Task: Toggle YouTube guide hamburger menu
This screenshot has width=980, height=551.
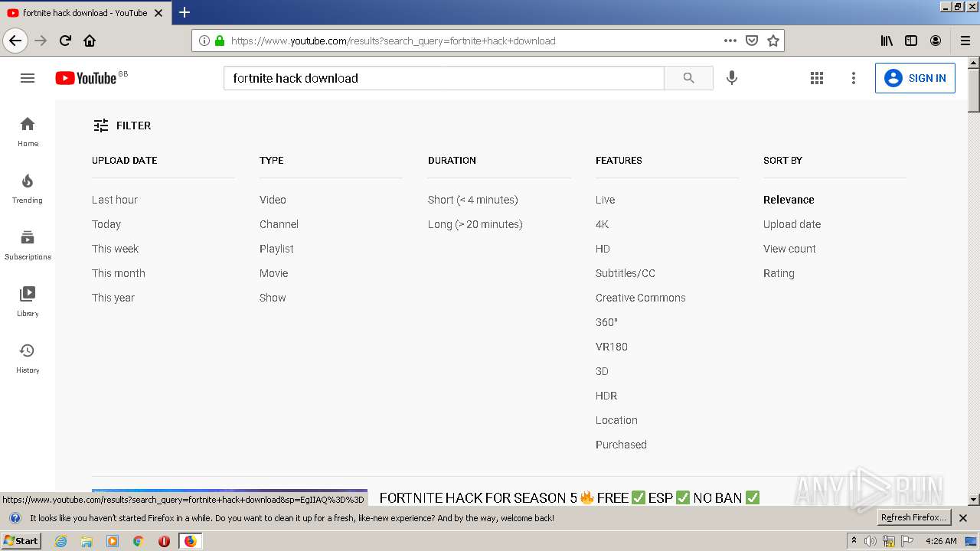Action: 28,78
